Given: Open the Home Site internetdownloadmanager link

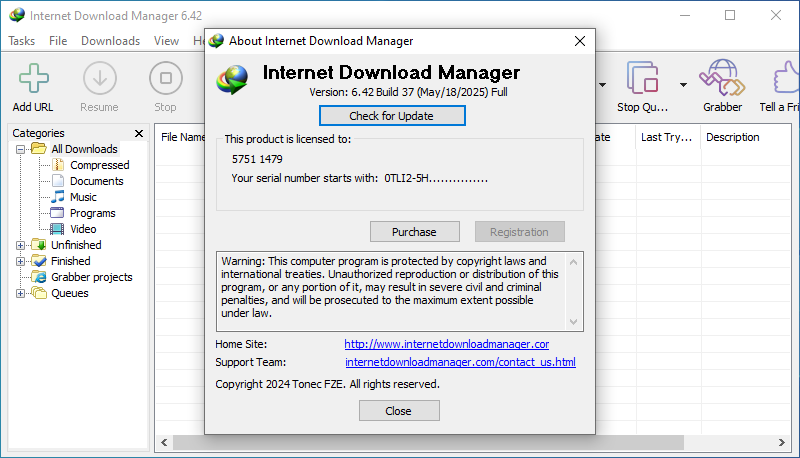Looking at the screenshot, I should 446,344.
